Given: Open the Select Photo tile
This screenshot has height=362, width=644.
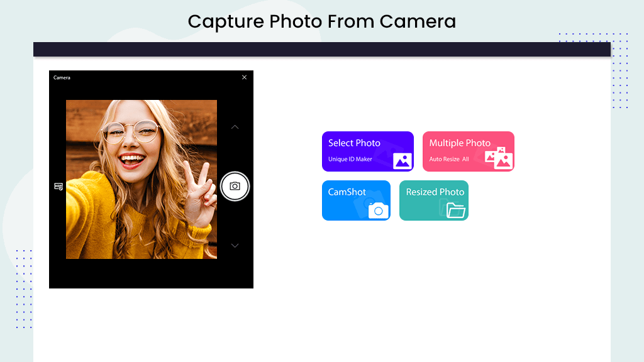Looking at the screenshot, I should coord(367,151).
